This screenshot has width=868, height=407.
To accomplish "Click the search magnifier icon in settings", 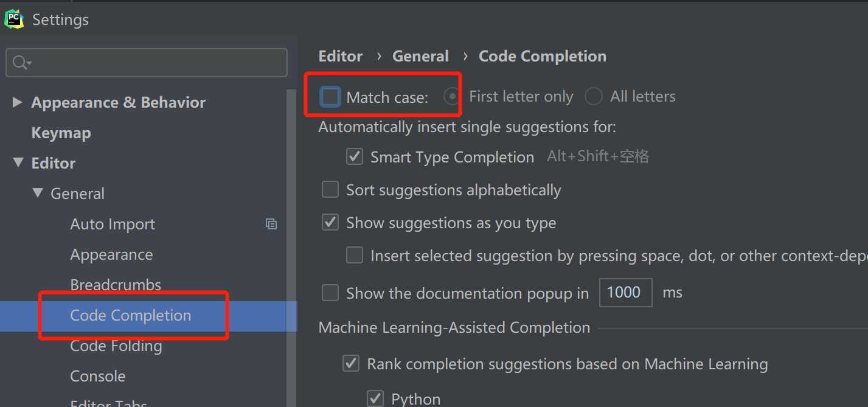I will 21,63.
